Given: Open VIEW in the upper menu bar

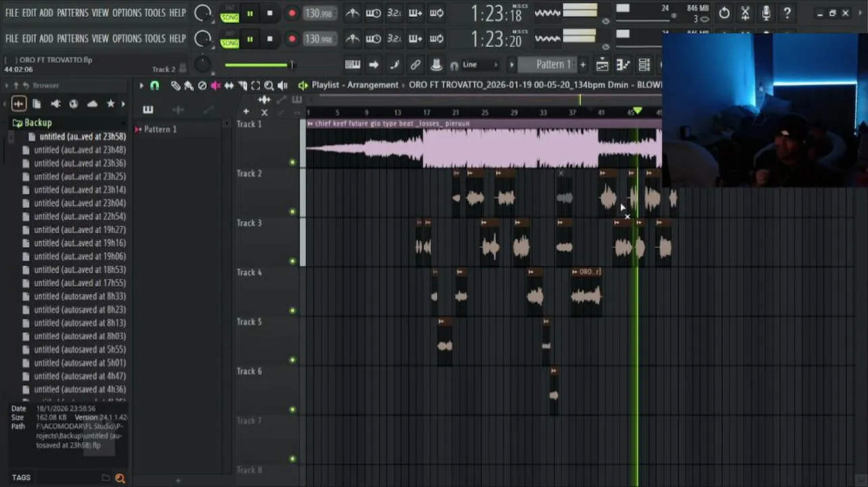Looking at the screenshot, I should [100, 13].
